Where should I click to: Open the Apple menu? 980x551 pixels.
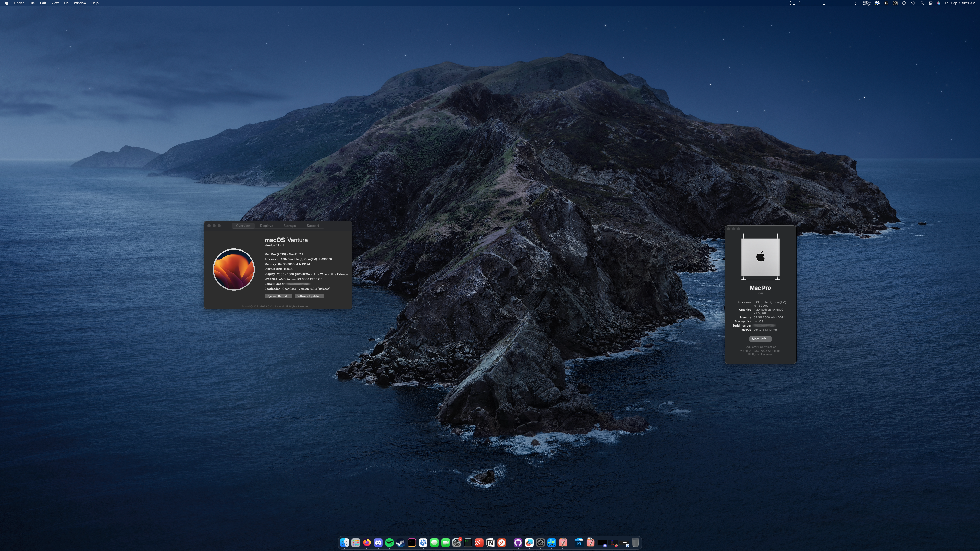point(6,3)
